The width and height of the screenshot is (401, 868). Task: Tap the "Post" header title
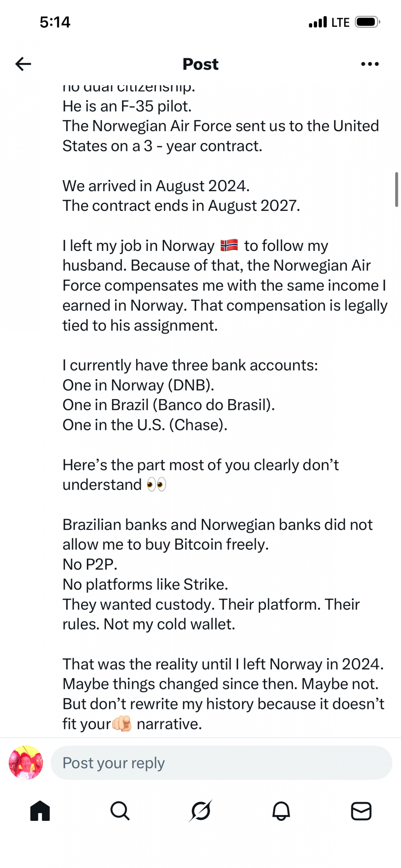(x=200, y=64)
